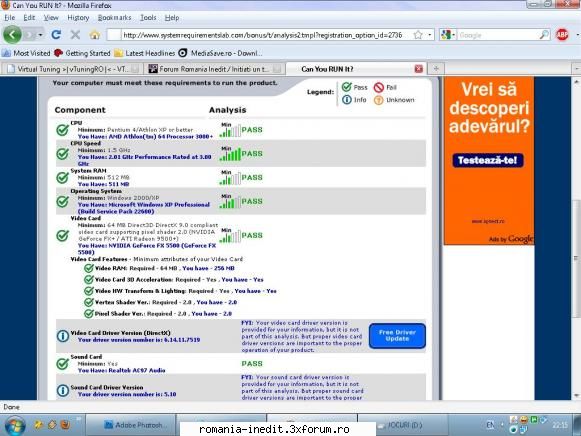Reload the page with the refresh icon
Viewport: 581px width, 436px height.
[56, 35]
